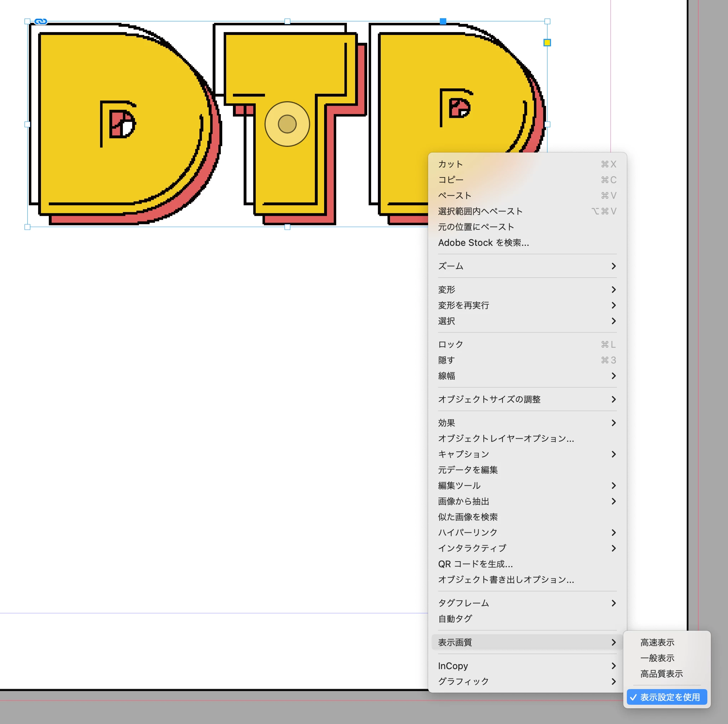Select 一般表示 in display submenu
728x724 pixels.
[x=657, y=658]
